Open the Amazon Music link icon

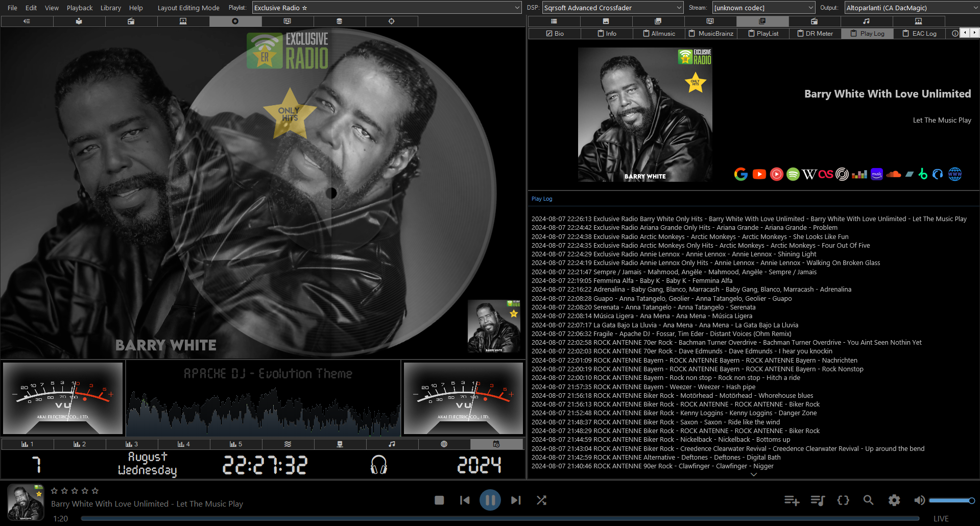click(x=877, y=174)
